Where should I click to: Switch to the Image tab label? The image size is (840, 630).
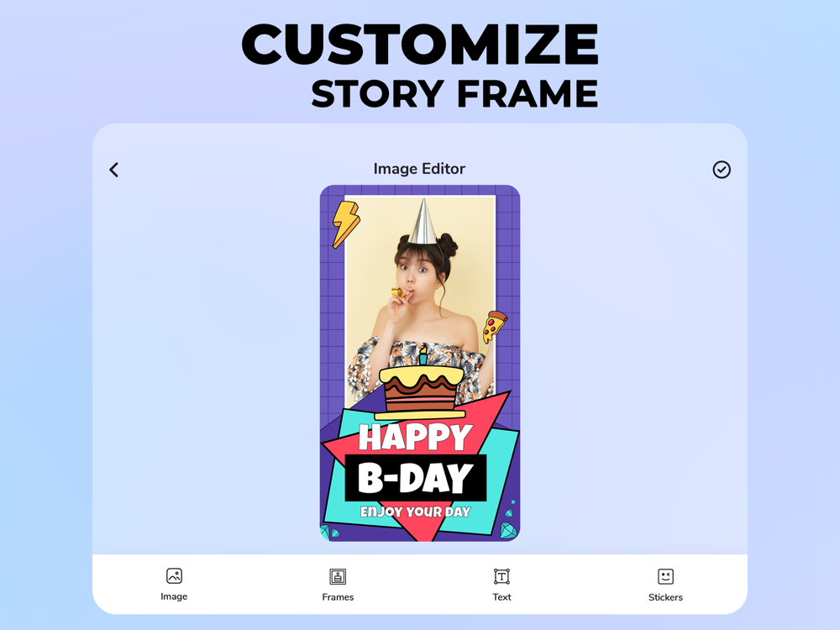click(x=174, y=596)
